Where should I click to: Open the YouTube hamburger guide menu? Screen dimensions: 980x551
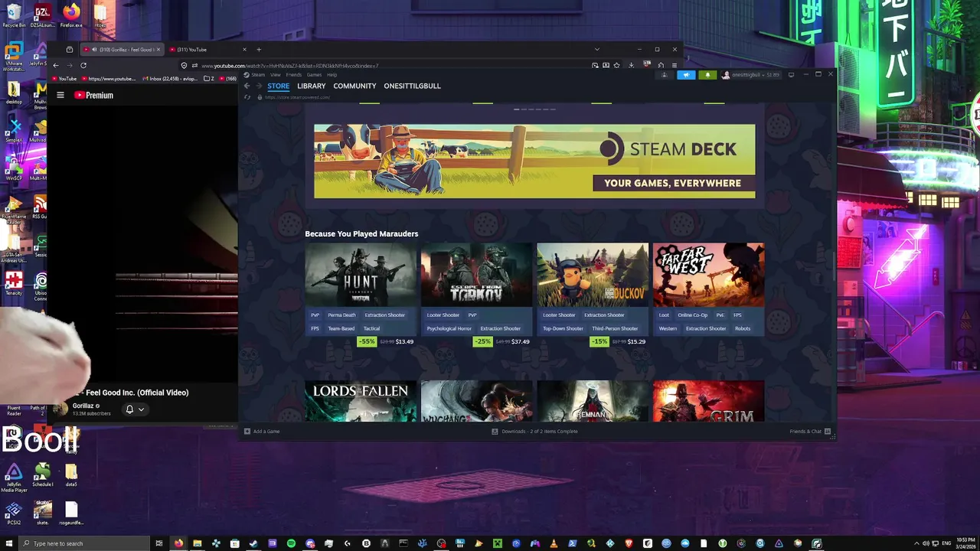click(60, 96)
